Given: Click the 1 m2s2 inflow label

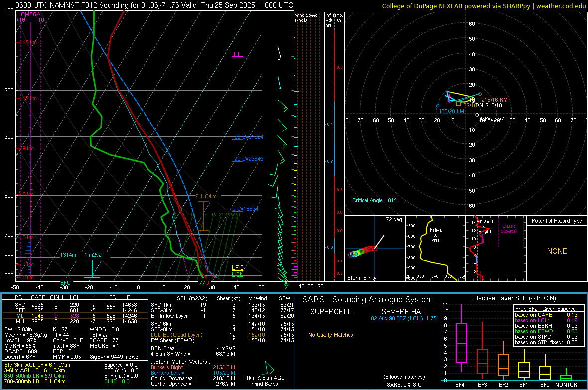Looking at the screenshot, I should tap(93, 255).
